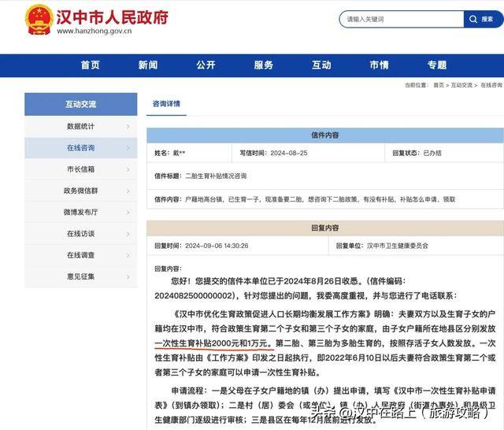Click the chevron beside 在线访谈
This screenshot has width=504, height=430.
[x=128, y=234]
